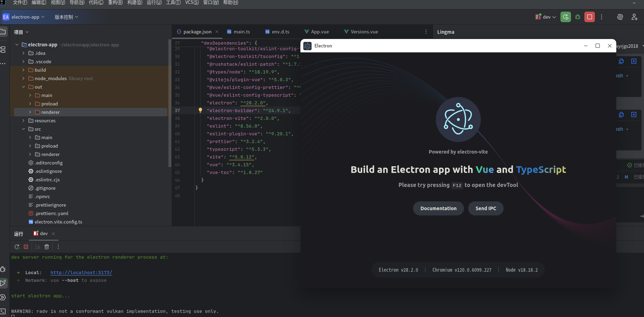The height and width of the screenshot is (317, 644).
Task: Click scroll-to-end icon in Run panel toolbar
Action: 38,247
